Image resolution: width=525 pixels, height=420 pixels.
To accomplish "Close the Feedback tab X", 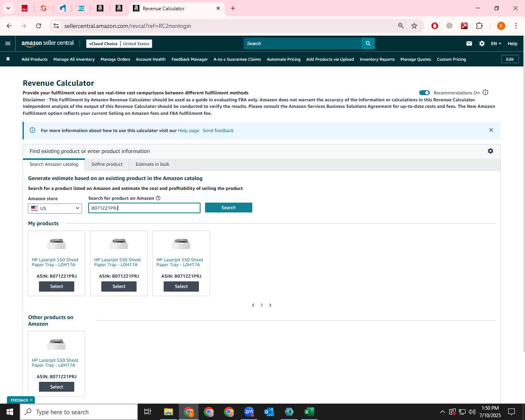I will tap(31, 400).
